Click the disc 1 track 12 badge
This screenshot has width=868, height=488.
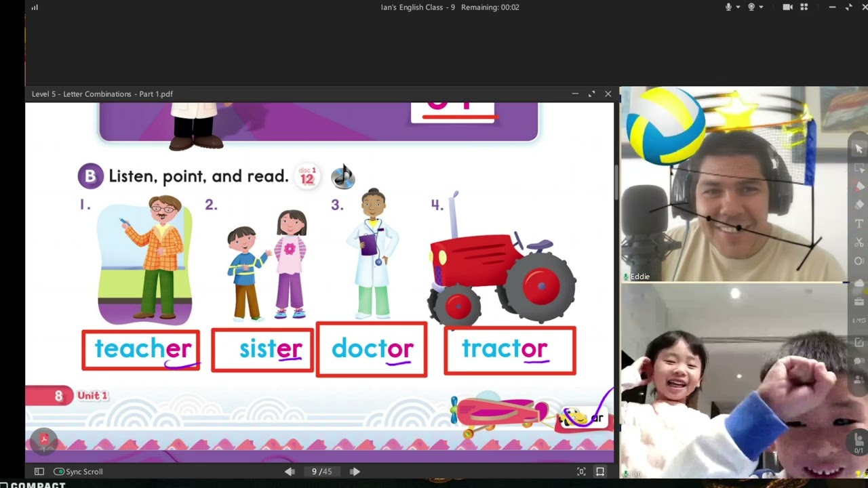307,176
